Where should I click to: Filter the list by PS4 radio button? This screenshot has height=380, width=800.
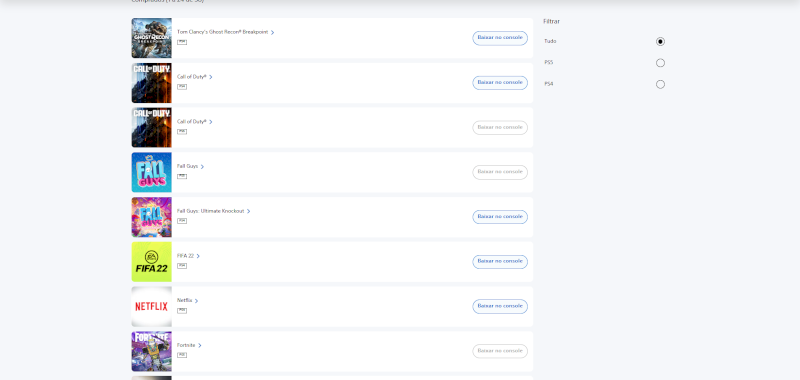[660, 85]
